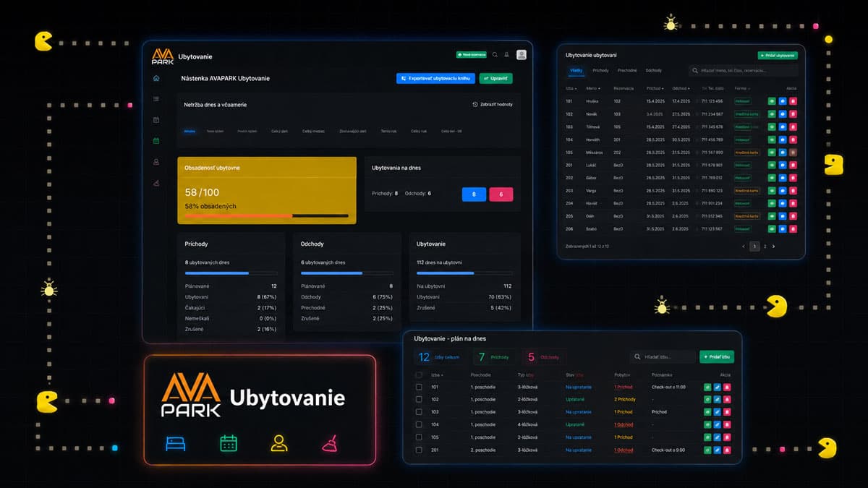Screen dimensions: 868x488
Task: Open the guest person icon in dashboard sidebar
Action: click(x=156, y=162)
